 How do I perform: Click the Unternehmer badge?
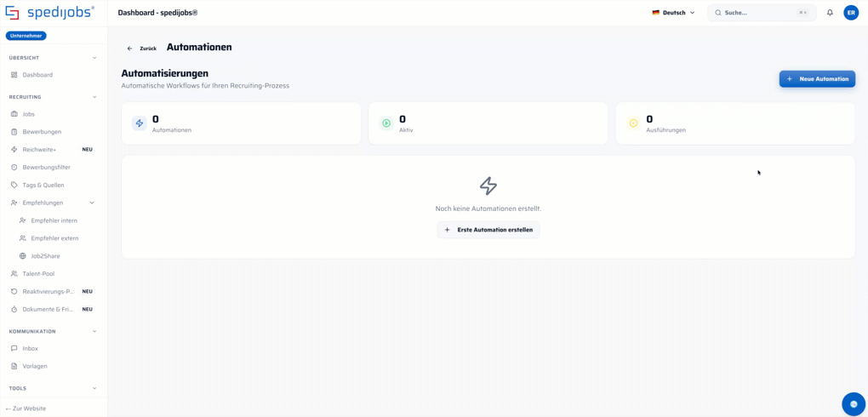(x=26, y=36)
